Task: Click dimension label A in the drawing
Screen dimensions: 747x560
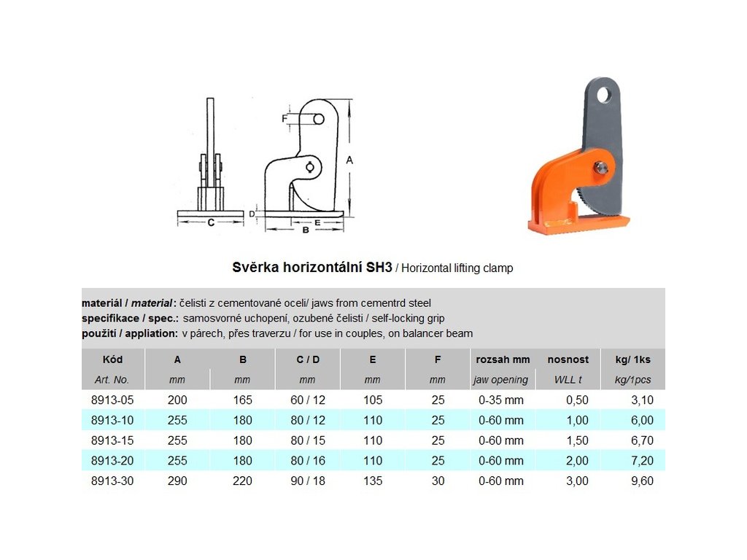Action: tap(349, 160)
